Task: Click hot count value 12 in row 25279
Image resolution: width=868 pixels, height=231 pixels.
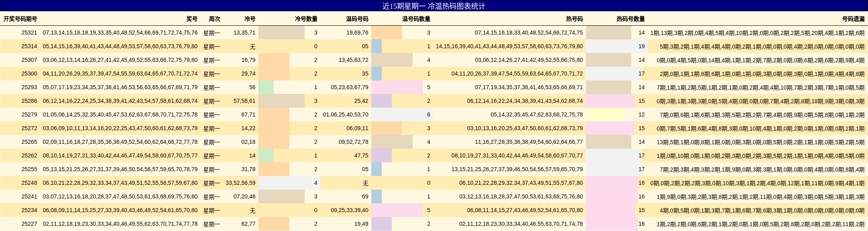Action: [x=642, y=114]
